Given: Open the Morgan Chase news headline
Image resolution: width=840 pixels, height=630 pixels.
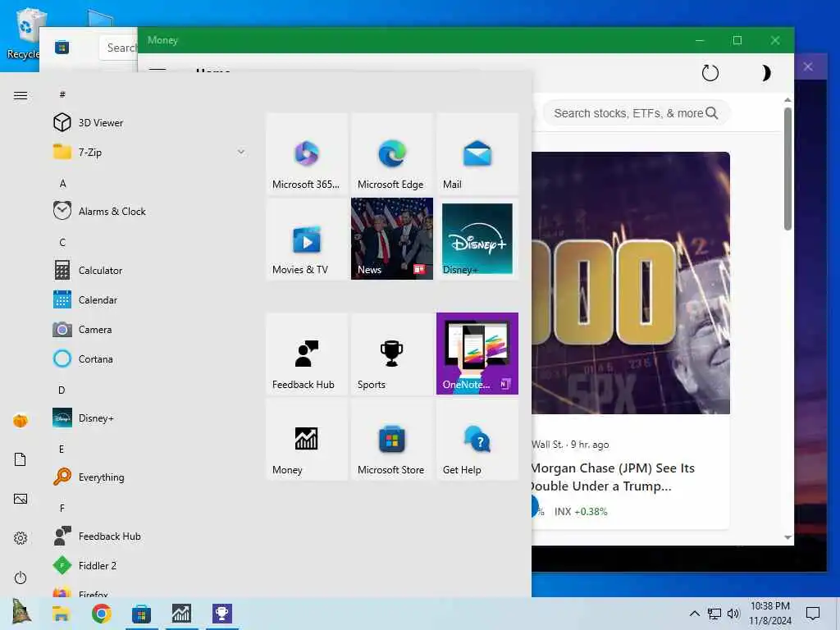Looking at the screenshot, I should pyautogui.click(x=612, y=477).
